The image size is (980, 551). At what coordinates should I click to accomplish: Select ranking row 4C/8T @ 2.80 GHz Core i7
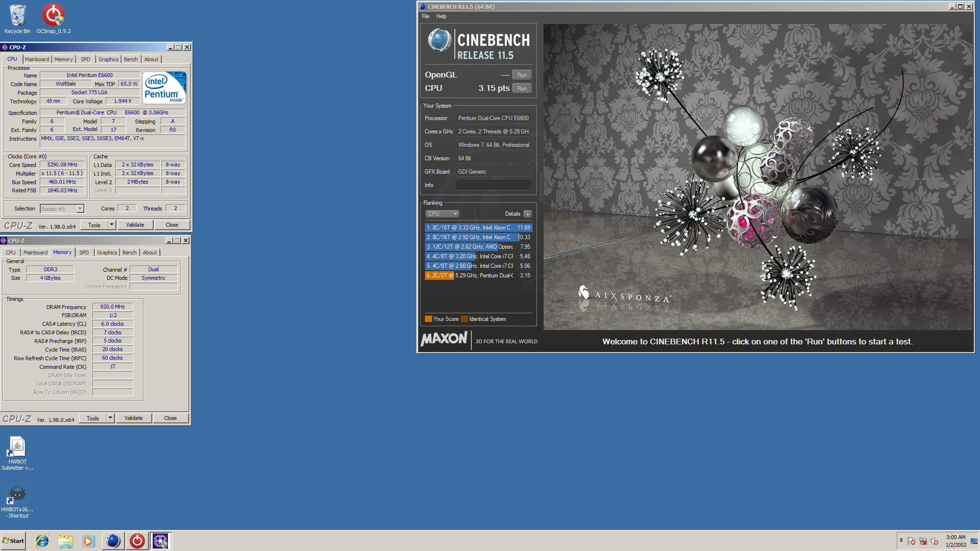[x=478, y=266]
